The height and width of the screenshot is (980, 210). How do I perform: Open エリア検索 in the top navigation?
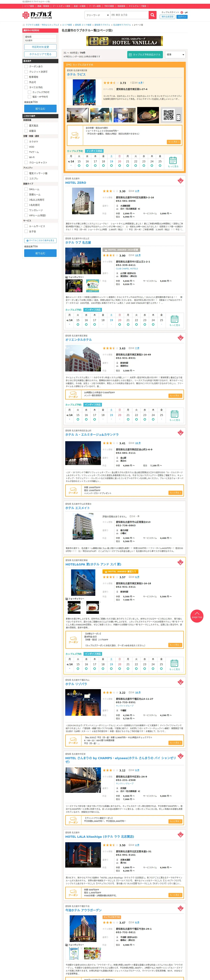tap(29, 6)
